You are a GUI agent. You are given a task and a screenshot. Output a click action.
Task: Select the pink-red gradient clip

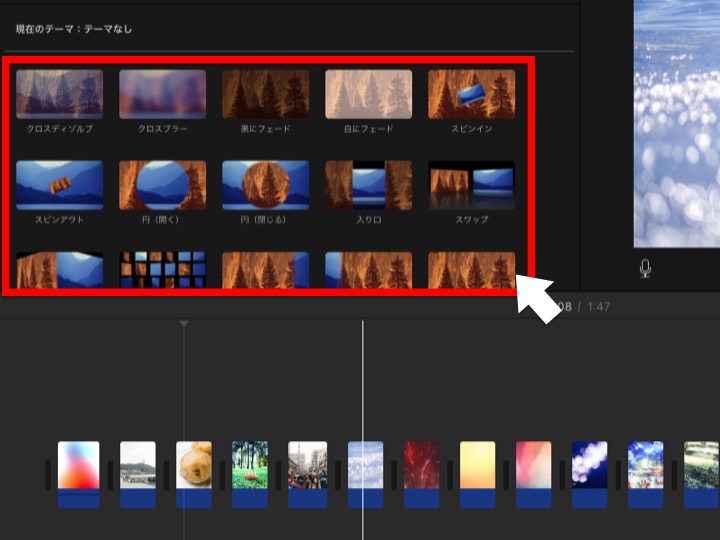click(534, 475)
